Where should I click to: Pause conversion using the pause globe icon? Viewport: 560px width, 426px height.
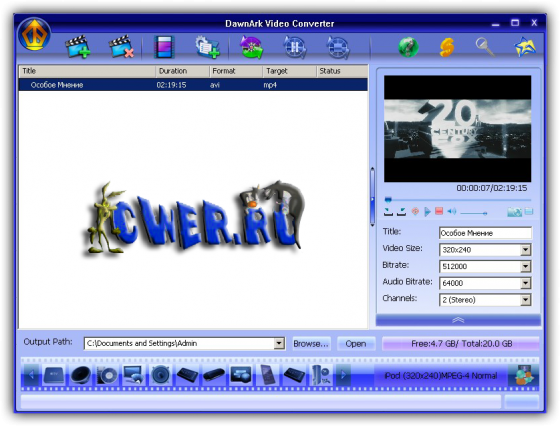[295, 47]
